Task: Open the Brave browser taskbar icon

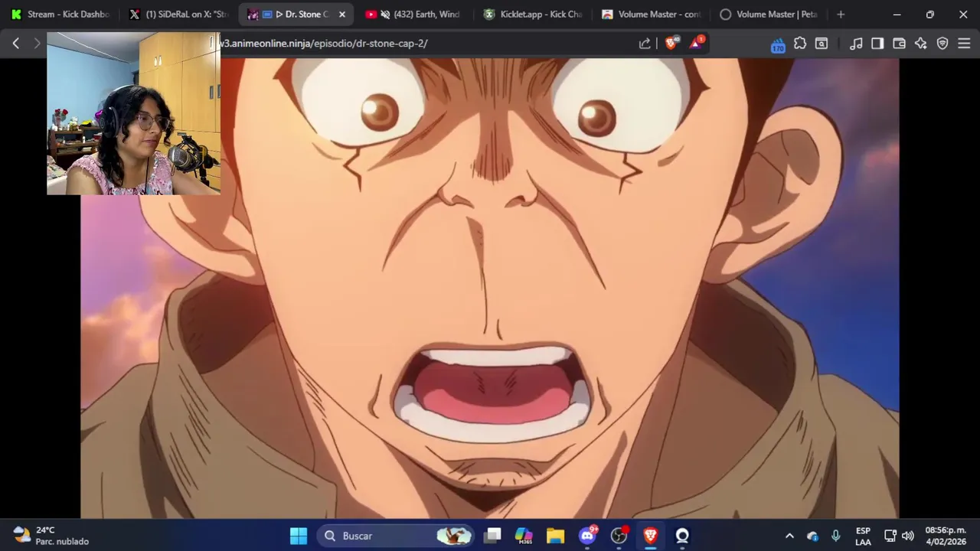Action: pos(651,536)
